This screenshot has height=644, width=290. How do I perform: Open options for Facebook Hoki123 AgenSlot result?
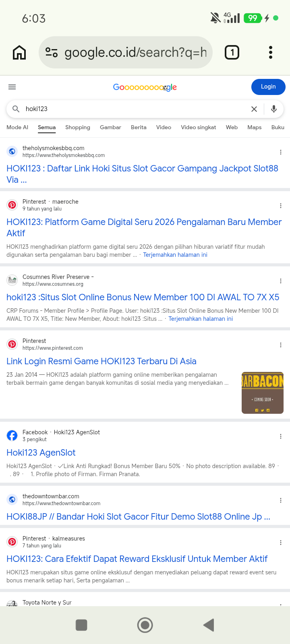(281, 436)
